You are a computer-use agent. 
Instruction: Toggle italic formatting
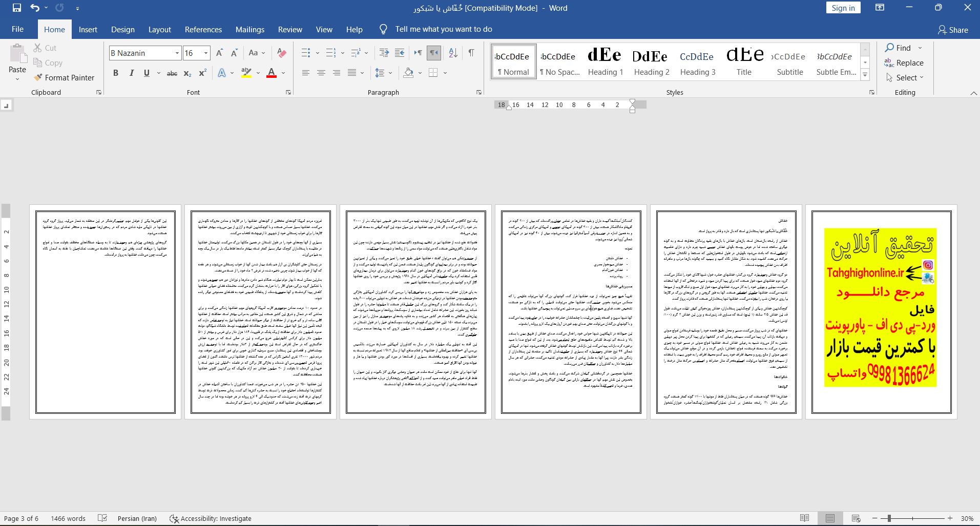(132, 73)
